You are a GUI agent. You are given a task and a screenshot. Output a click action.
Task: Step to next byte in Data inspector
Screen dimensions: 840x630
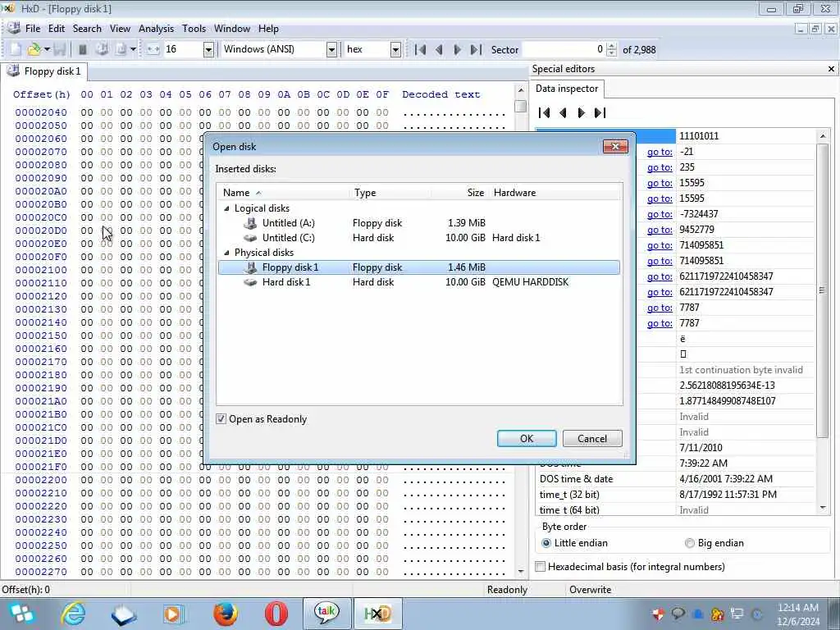point(582,112)
